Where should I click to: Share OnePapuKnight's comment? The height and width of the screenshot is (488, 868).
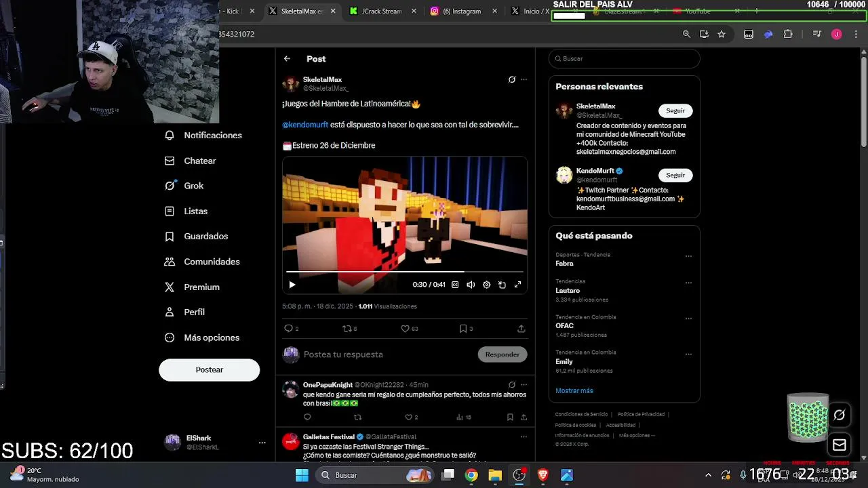click(524, 418)
